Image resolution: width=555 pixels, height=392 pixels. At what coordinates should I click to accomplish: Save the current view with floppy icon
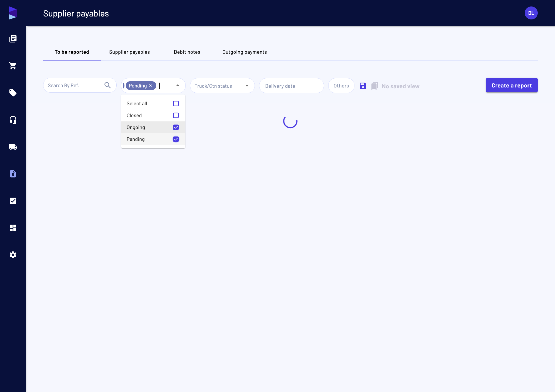(x=363, y=86)
